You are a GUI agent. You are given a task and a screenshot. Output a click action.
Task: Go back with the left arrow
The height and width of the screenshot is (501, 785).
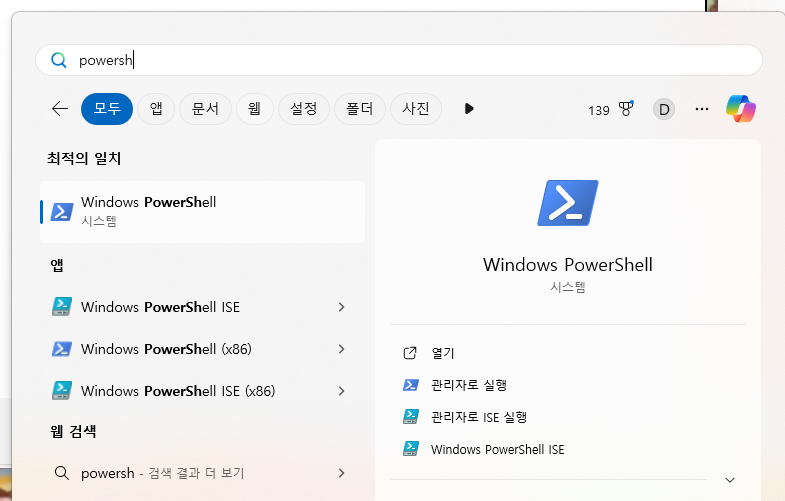(60, 109)
